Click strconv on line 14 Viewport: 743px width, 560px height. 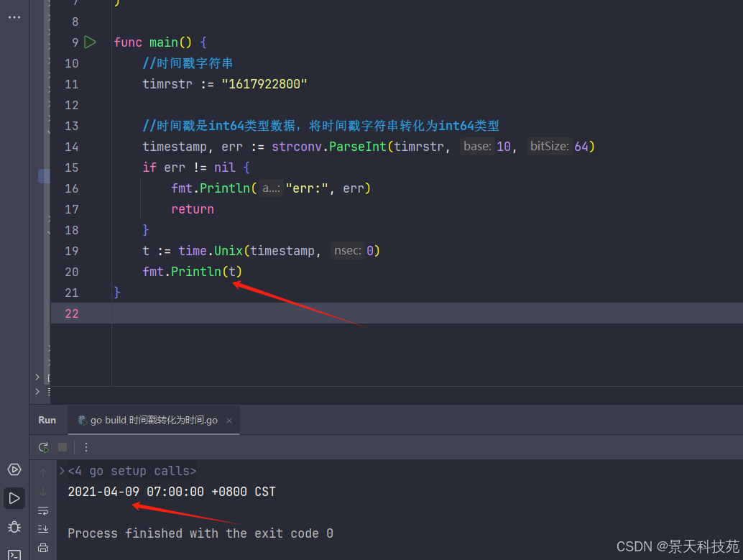(x=297, y=147)
